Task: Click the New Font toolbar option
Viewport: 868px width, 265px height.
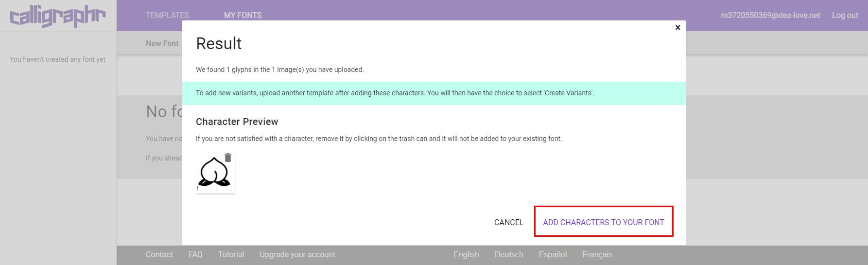Action: click(x=162, y=43)
